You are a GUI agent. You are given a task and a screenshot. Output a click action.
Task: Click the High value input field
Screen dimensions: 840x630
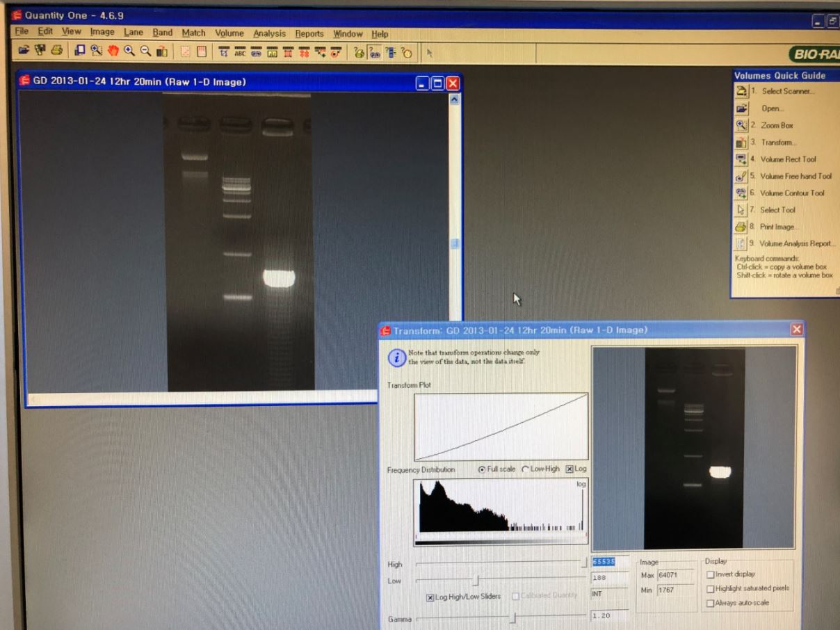coord(609,562)
